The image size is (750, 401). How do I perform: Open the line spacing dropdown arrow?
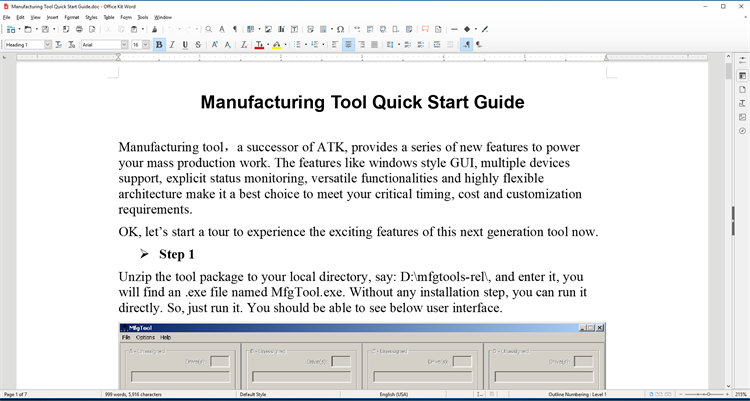coord(399,45)
